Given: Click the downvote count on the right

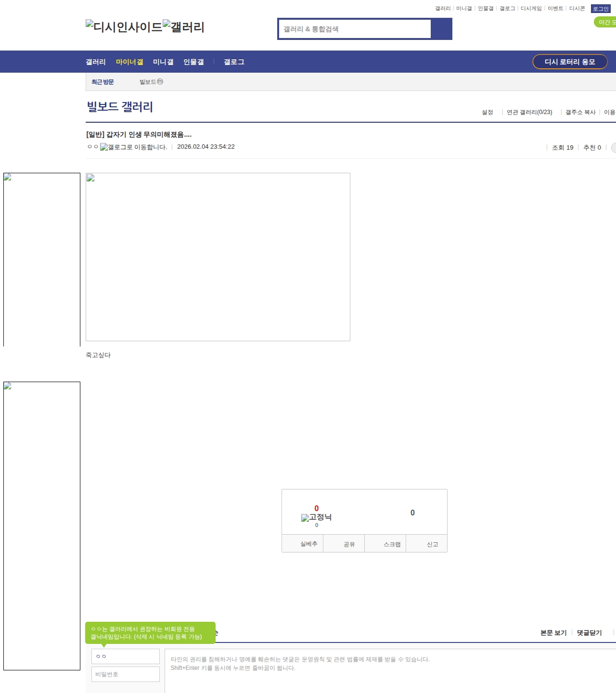Looking at the screenshot, I should coord(412,513).
